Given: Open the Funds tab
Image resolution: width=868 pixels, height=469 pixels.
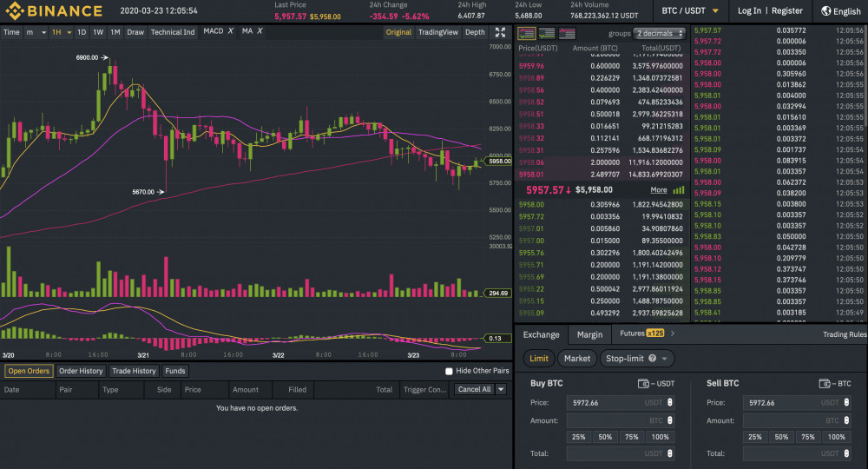Looking at the screenshot, I should [175, 371].
